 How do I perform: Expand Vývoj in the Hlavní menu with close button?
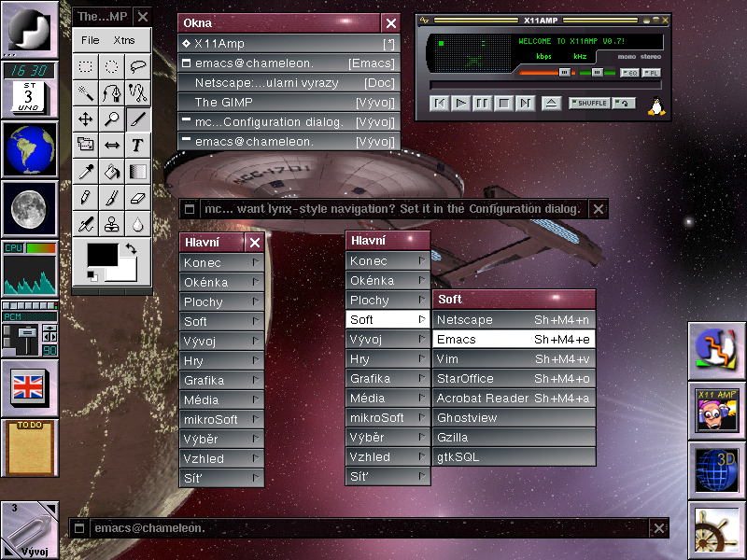click(x=221, y=341)
